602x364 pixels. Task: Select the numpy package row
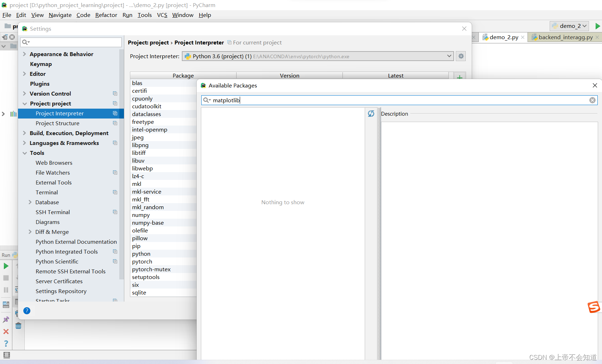click(163, 215)
